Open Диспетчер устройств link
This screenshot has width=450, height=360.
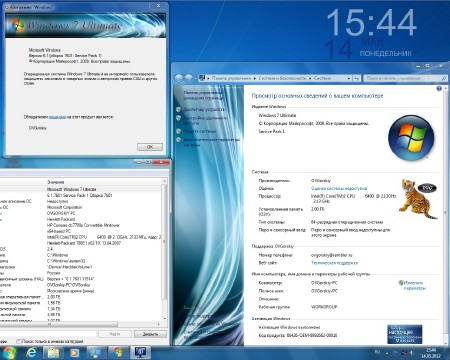click(x=204, y=109)
